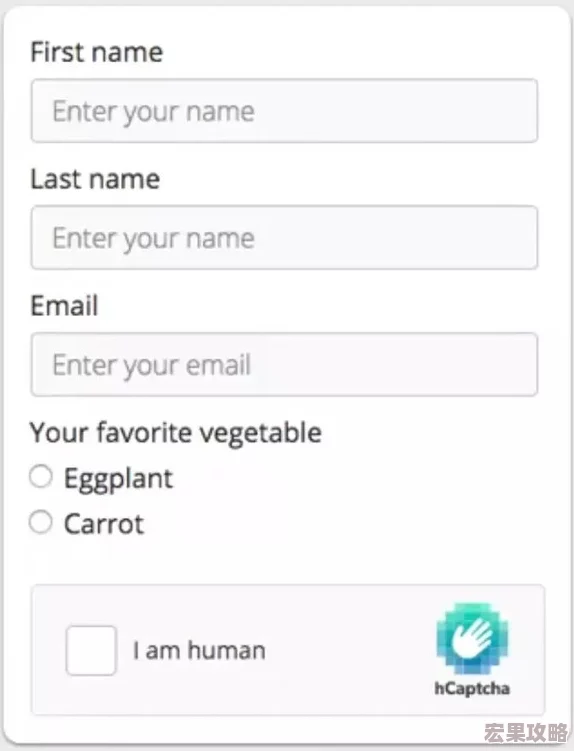Click Enter your name placeholder under First name

click(153, 112)
